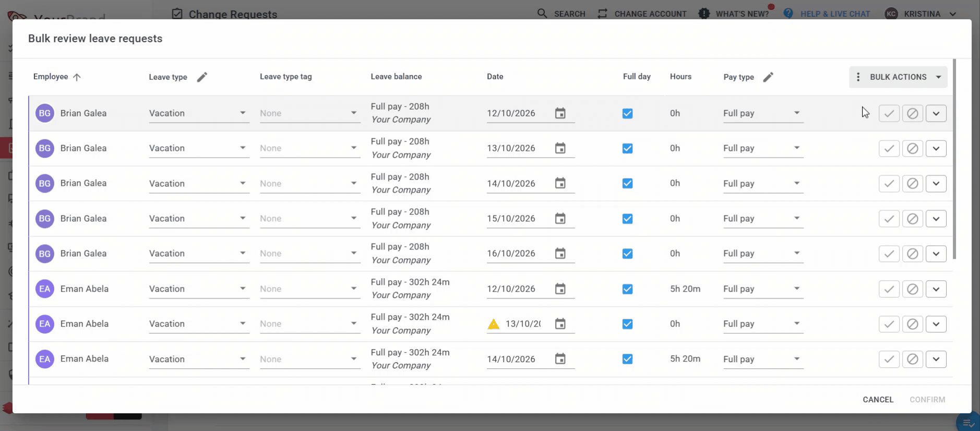Open Bulk Actions dropdown
The height and width of the screenshot is (431, 980).
tap(898, 77)
